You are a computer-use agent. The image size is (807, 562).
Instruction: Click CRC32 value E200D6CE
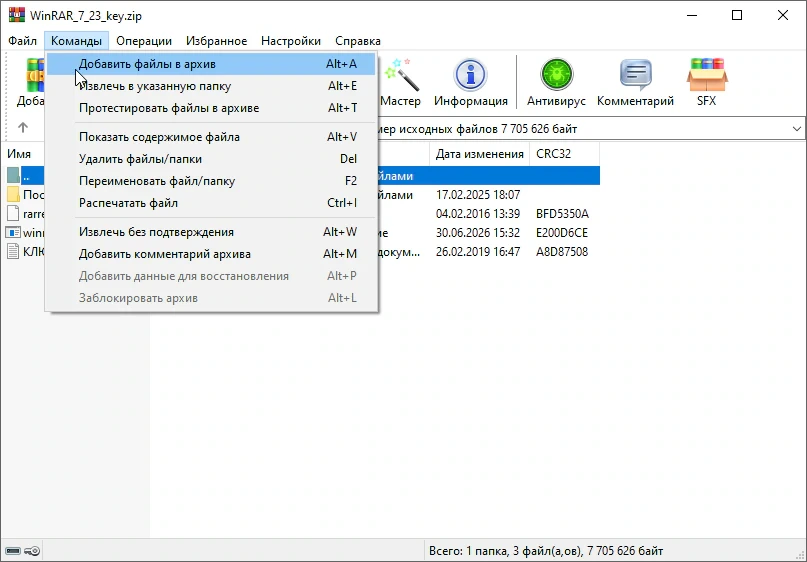[562, 233]
